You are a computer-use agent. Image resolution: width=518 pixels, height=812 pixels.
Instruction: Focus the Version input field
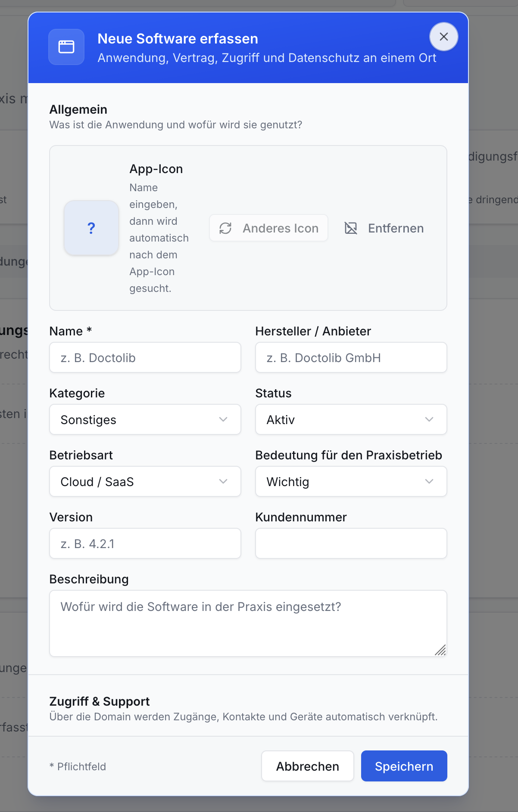click(145, 543)
